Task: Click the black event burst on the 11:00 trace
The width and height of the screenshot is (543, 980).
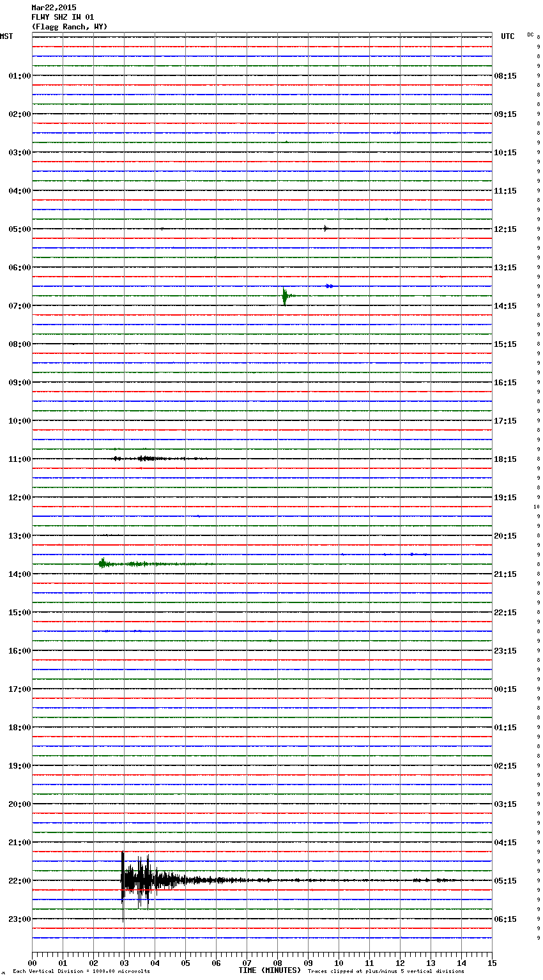Action: click(146, 458)
